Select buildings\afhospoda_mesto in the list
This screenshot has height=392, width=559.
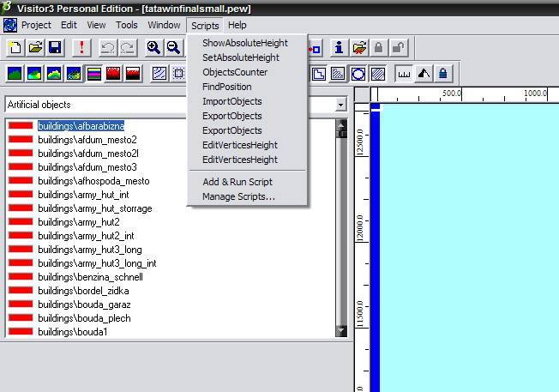(93, 181)
